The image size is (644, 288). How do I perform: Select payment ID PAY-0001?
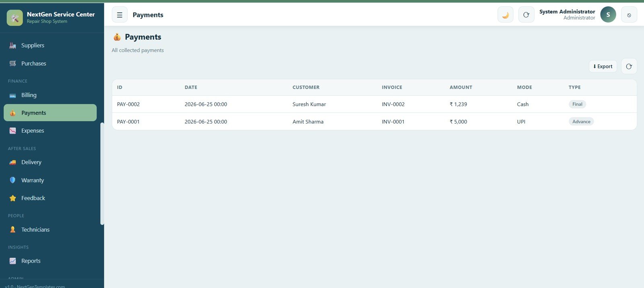click(128, 121)
